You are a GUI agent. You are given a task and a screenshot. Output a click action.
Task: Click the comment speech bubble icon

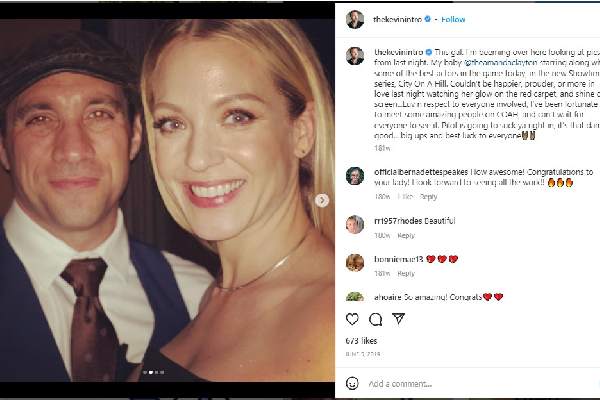pyautogui.click(x=375, y=319)
